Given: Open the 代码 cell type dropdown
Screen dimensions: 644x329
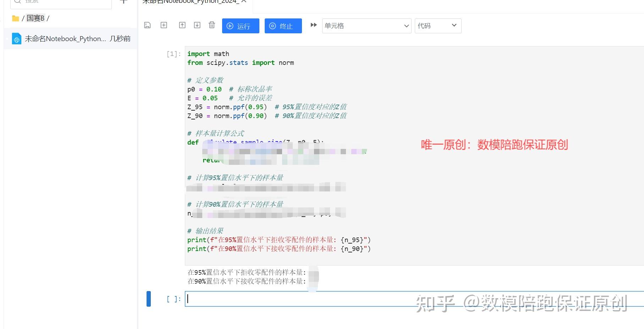Looking at the screenshot, I should 438,26.
